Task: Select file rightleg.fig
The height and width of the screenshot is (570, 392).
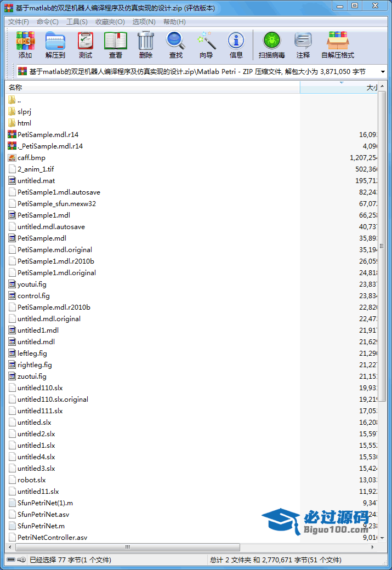Action: coord(35,365)
